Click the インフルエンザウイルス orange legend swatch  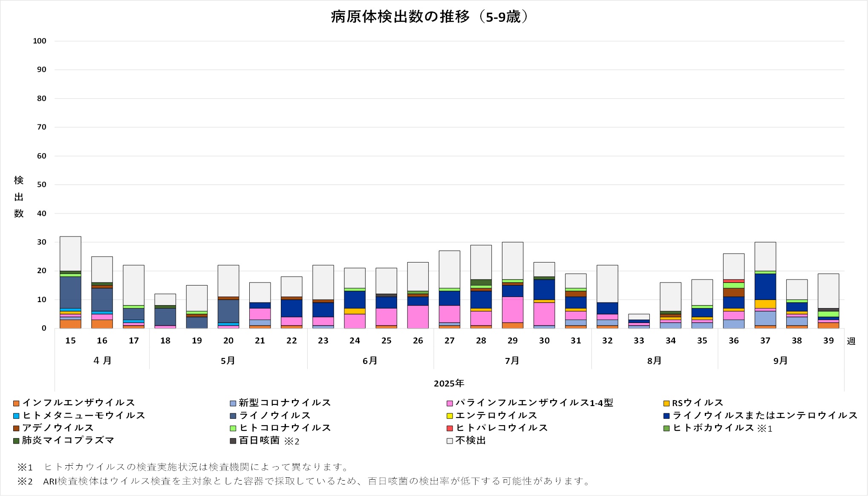16,403
